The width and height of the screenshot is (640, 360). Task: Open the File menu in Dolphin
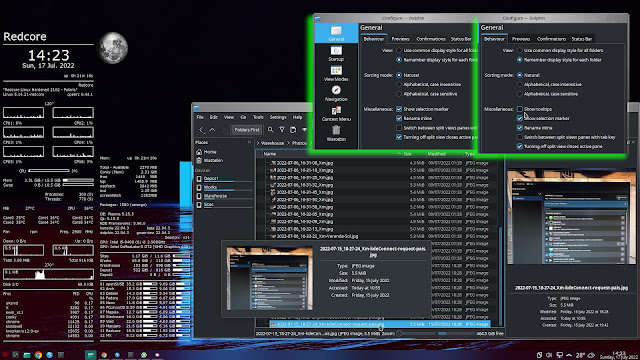(200, 117)
